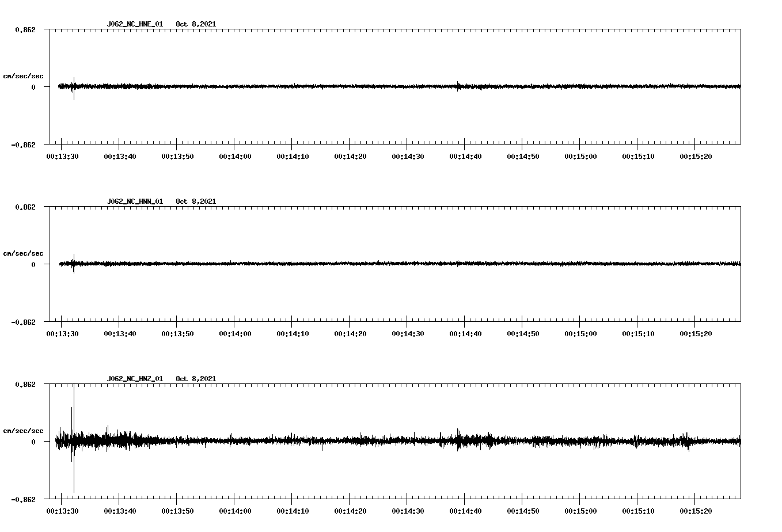Viewport: 782px width, 532px height.
Task: Click the 00:14:20 time label under HNE plot
Action: (350, 157)
